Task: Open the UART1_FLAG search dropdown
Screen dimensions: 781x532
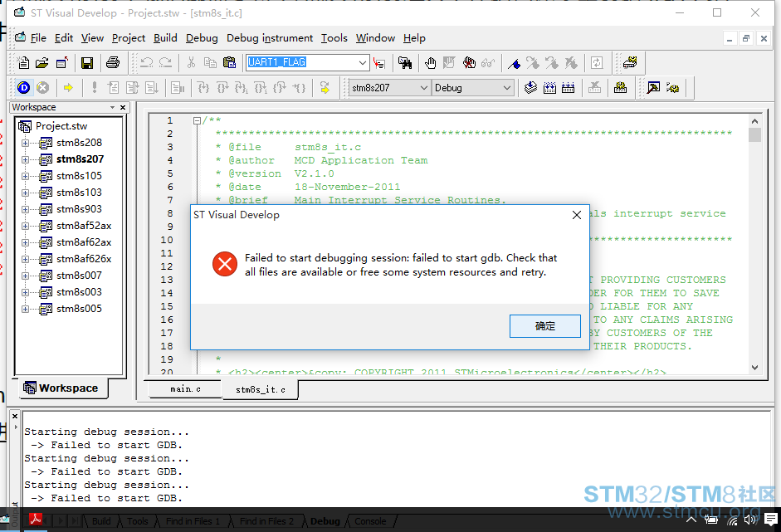Action: pos(363,63)
